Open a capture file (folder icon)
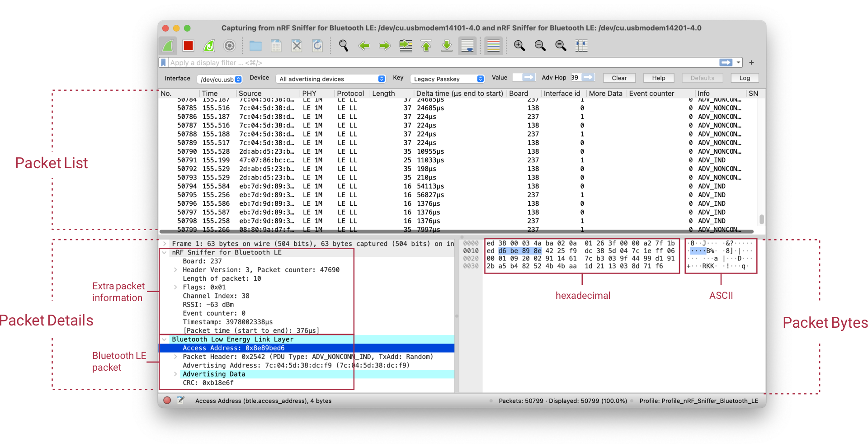 (255, 46)
